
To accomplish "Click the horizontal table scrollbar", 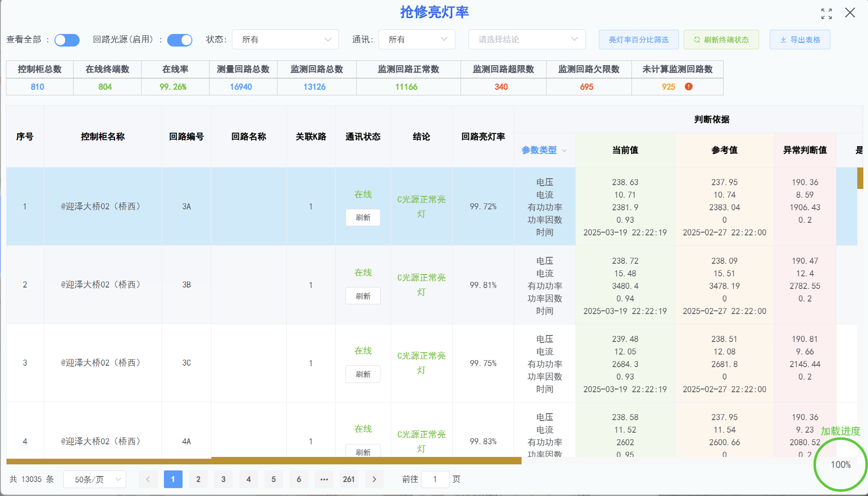I will [264, 461].
